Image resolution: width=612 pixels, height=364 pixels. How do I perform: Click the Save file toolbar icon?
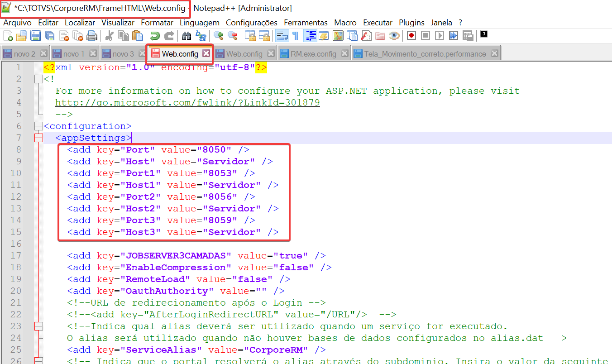[35, 36]
